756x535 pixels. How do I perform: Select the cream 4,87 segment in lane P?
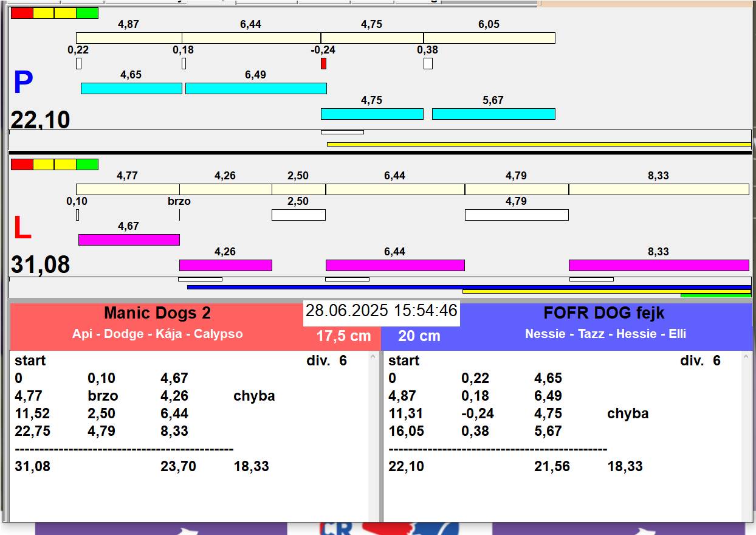(129, 38)
